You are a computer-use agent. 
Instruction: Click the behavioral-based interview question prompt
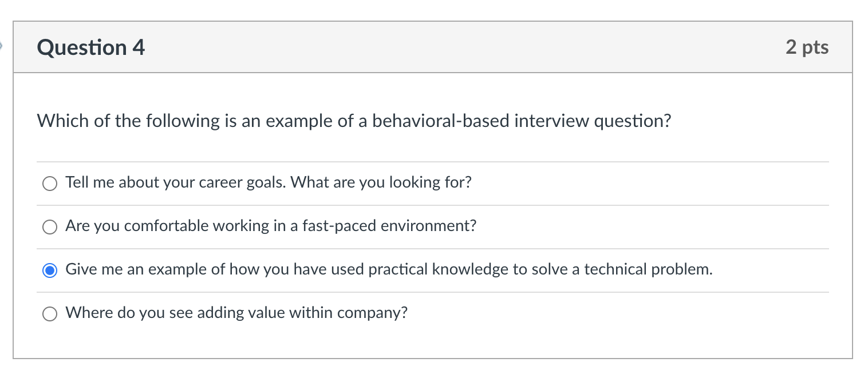pos(354,121)
